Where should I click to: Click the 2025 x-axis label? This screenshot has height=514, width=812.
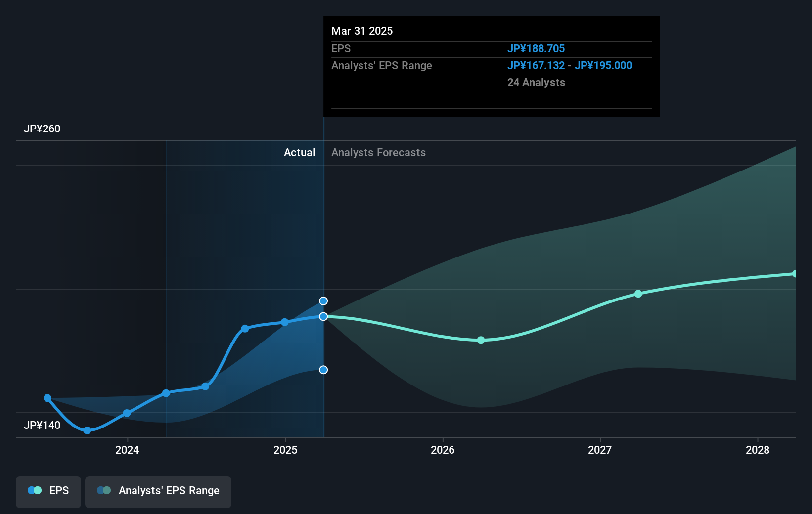click(x=285, y=450)
